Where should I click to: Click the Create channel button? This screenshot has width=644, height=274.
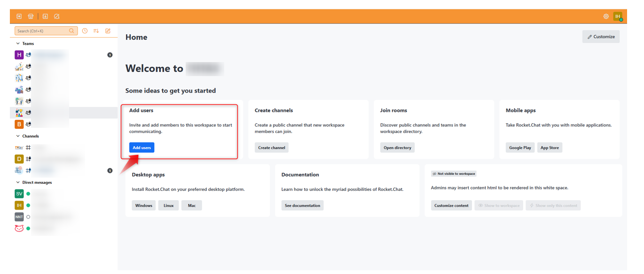click(x=271, y=148)
